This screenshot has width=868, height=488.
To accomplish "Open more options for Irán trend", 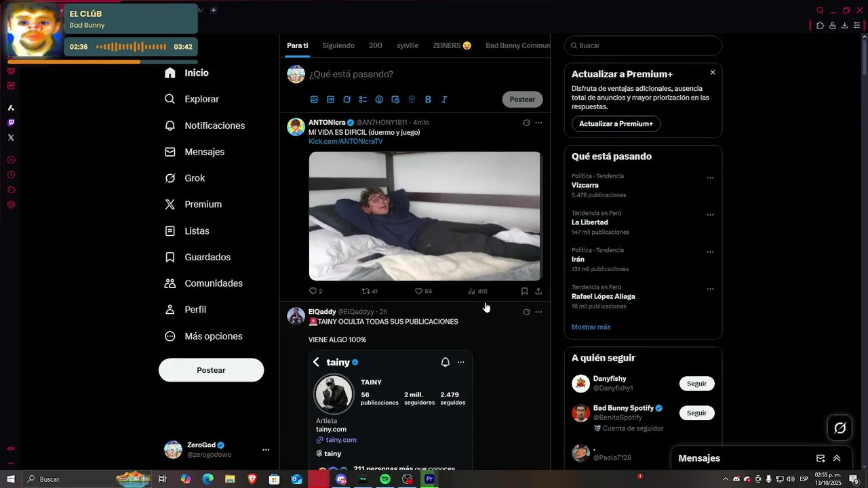I will tap(710, 251).
